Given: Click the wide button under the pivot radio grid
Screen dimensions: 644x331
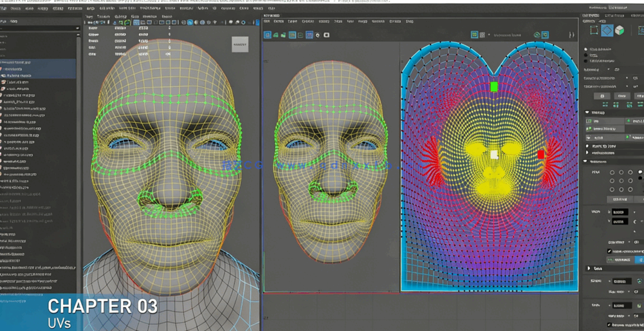Looking at the screenshot, I should click(x=620, y=200).
